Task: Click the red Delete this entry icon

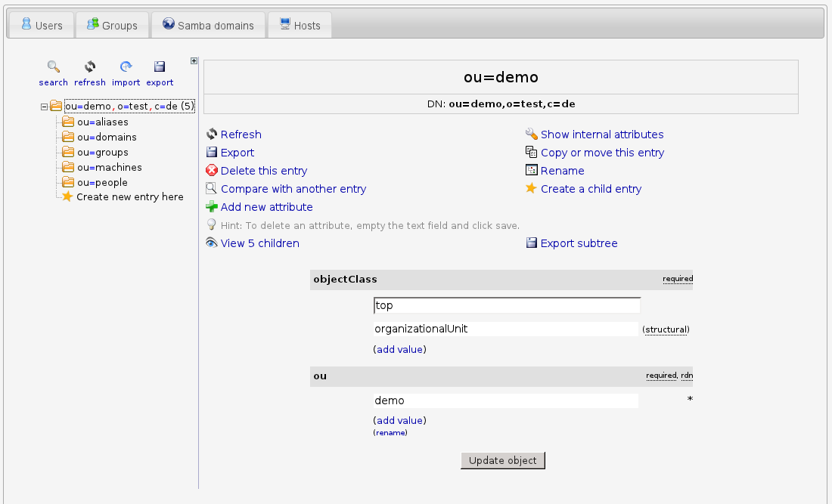Action: click(x=212, y=171)
